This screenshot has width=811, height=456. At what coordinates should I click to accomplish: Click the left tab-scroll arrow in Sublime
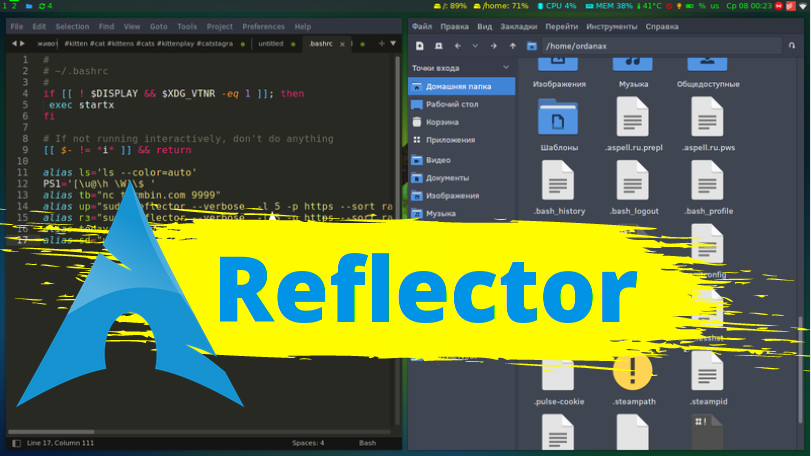14,44
